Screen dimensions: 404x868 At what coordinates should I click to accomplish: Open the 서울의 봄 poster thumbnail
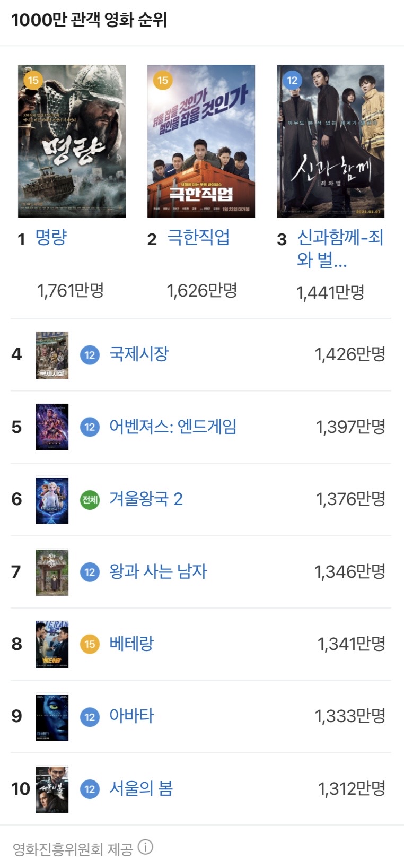tap(52, 789)
